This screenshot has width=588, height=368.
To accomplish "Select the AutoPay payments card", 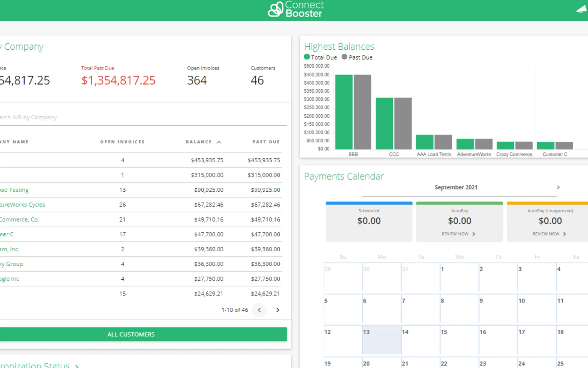I will point(459,222).
